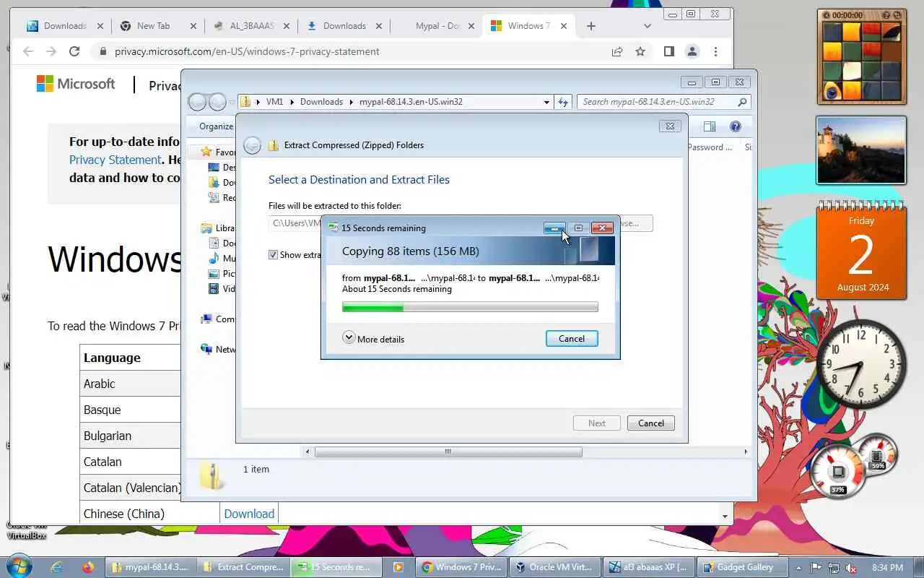Viewport: 924px width, 578px height.
Task: Open Chrome profile avatar
Action: click(692, 51)
